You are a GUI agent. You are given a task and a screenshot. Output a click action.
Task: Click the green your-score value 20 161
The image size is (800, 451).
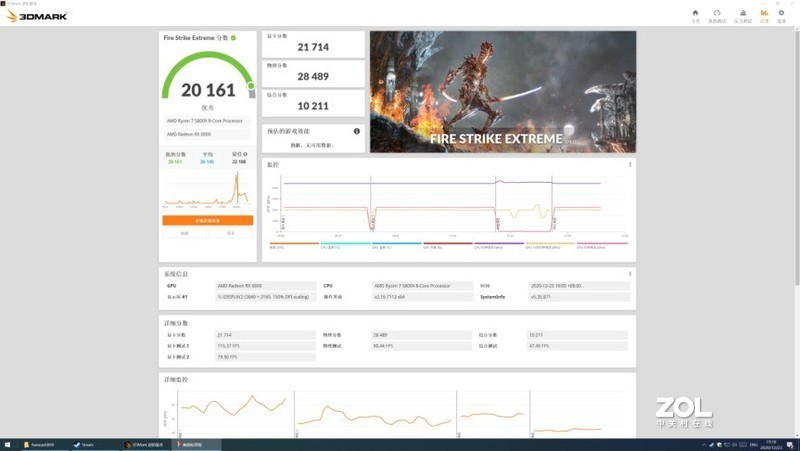point(175,162)
